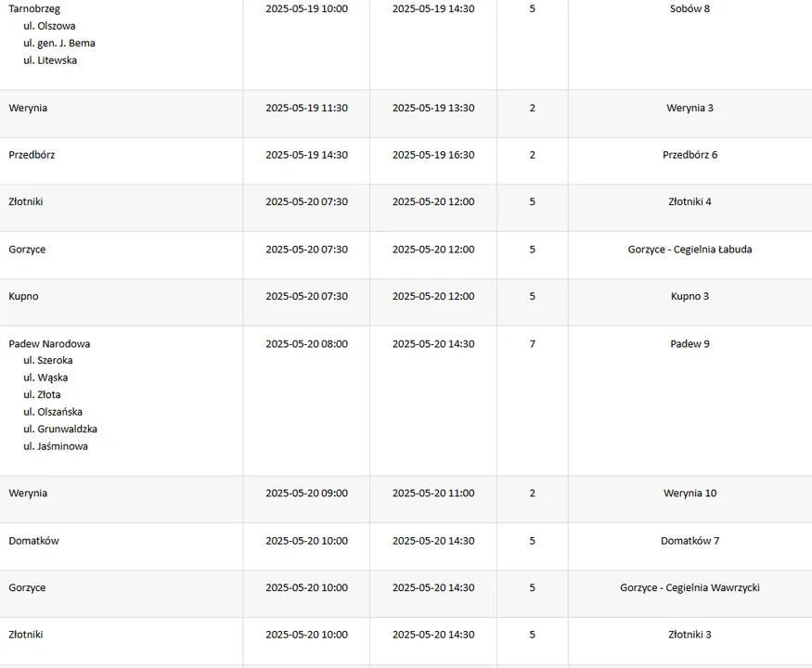
Task: Click the 2025-05-20 08:00 start time
Action: 306,344
